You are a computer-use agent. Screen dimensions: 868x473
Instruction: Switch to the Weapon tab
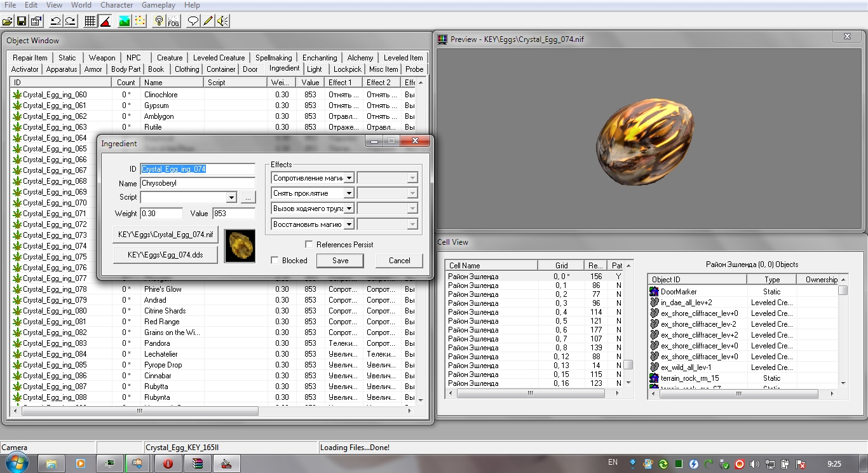(102, 57)
